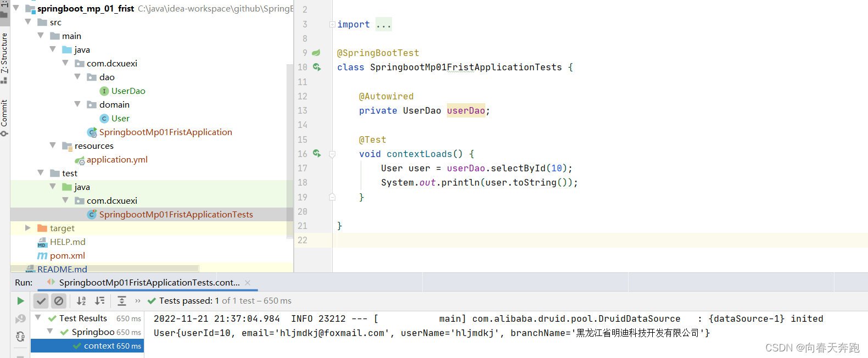Sort test results alphabetically
Viewport: 868px width, 358px height.
click(81, 301)
